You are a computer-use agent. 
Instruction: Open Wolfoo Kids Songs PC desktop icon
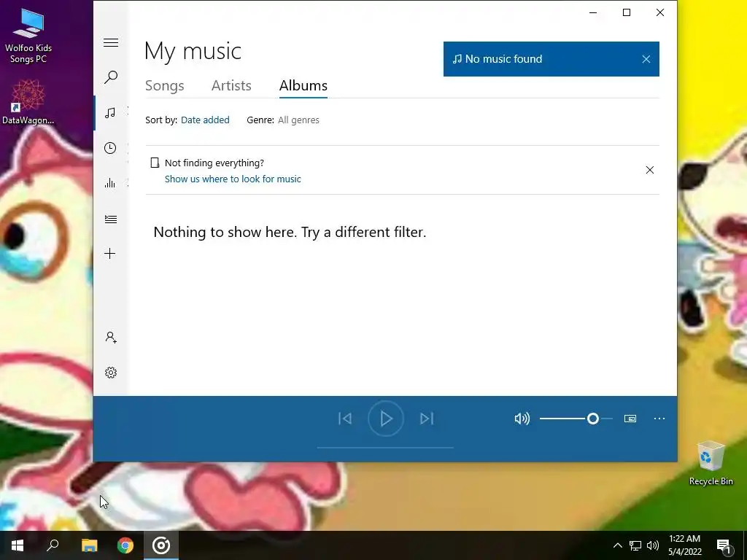click(28, 36)
